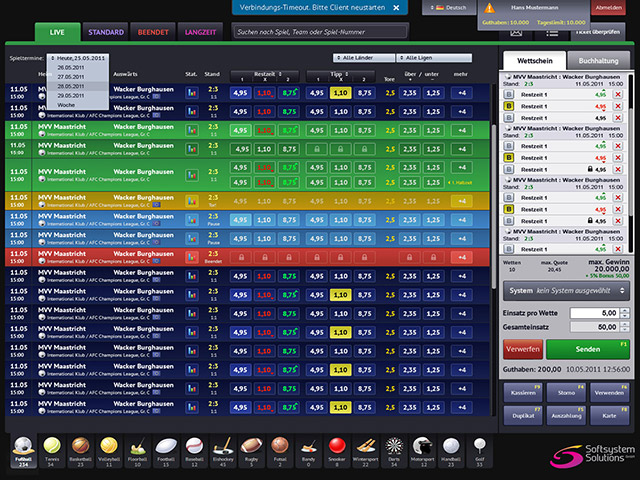Select the Handball sport icon

tap(451, 451)
